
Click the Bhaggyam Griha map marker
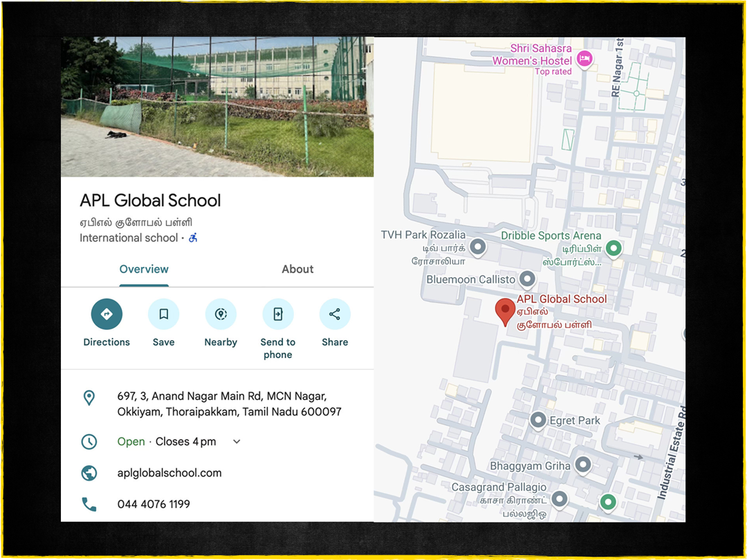pyautogui.click(x=583, y=465)
